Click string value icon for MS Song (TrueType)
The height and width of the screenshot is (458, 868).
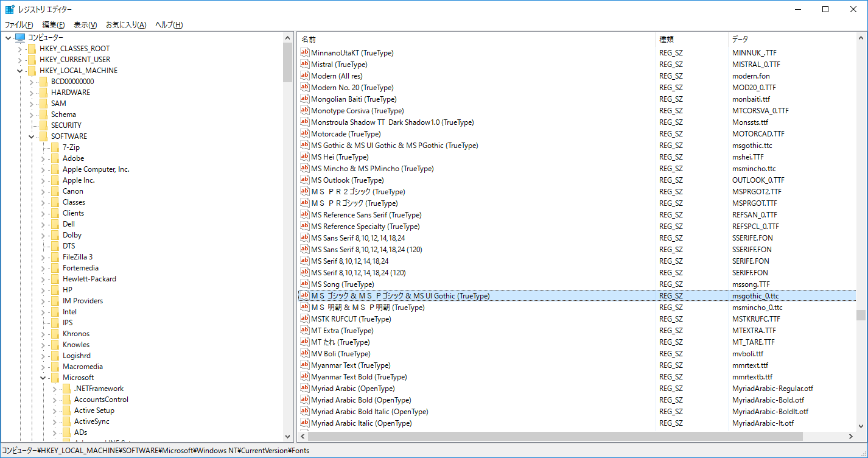point(305,284)
